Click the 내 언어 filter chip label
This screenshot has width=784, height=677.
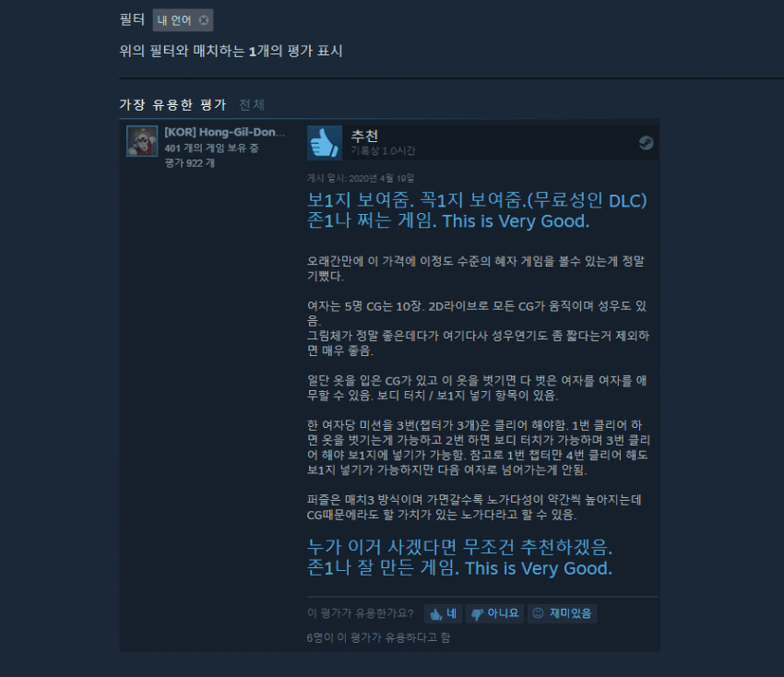point(174,20)
